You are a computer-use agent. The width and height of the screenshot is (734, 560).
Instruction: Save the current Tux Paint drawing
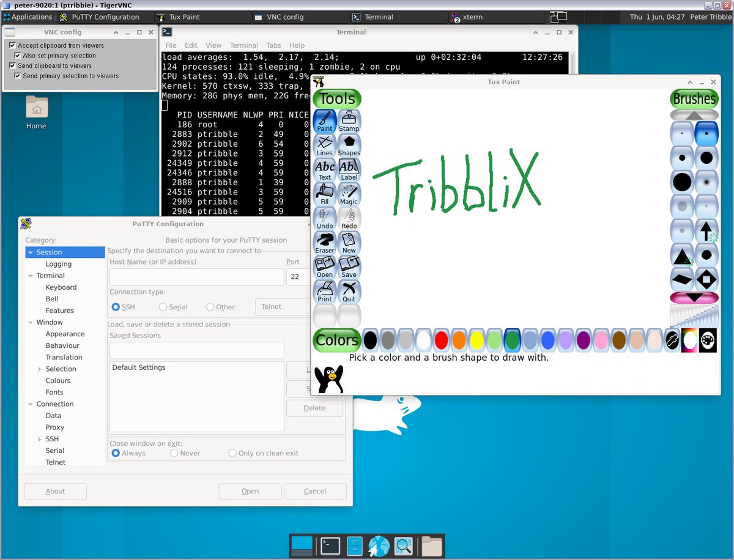tap(349, 267)
